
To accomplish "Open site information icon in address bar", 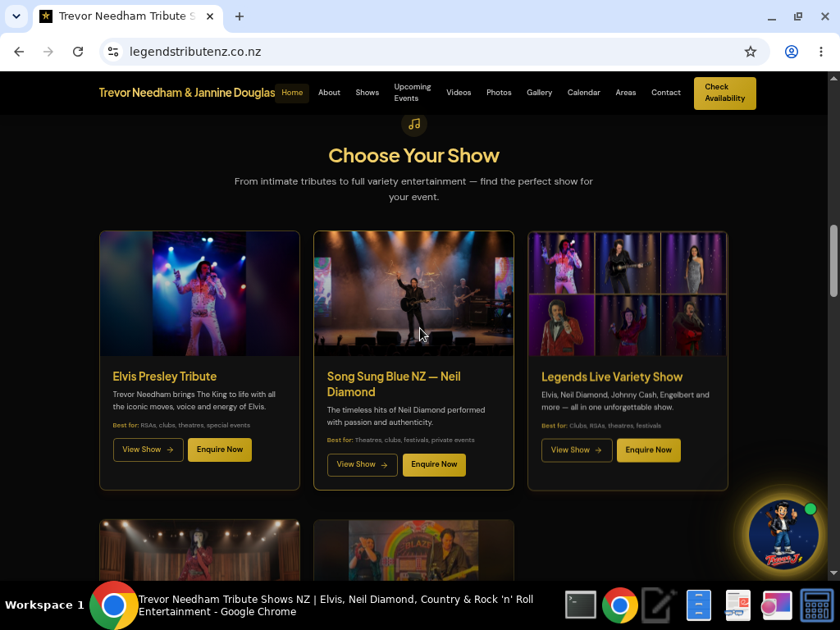I will tap(113, 52).
